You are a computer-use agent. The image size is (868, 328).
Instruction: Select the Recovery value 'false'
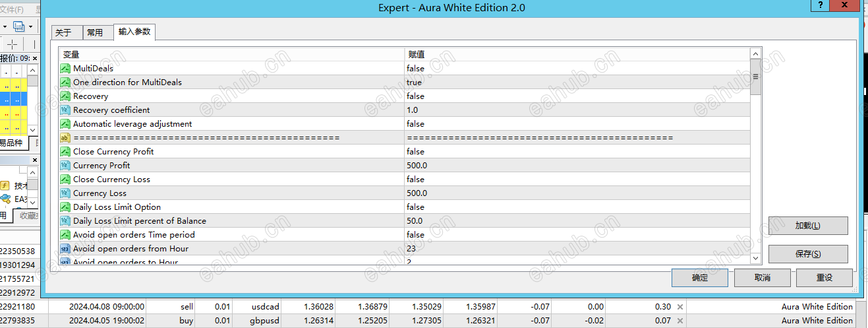tap(415, 96)
